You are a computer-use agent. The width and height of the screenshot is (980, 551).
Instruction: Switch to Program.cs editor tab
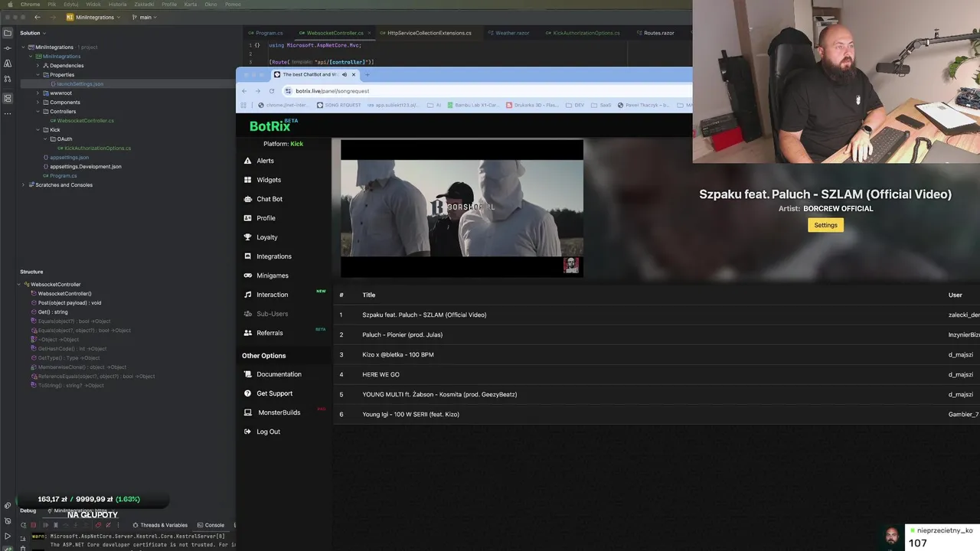[266, 33]
